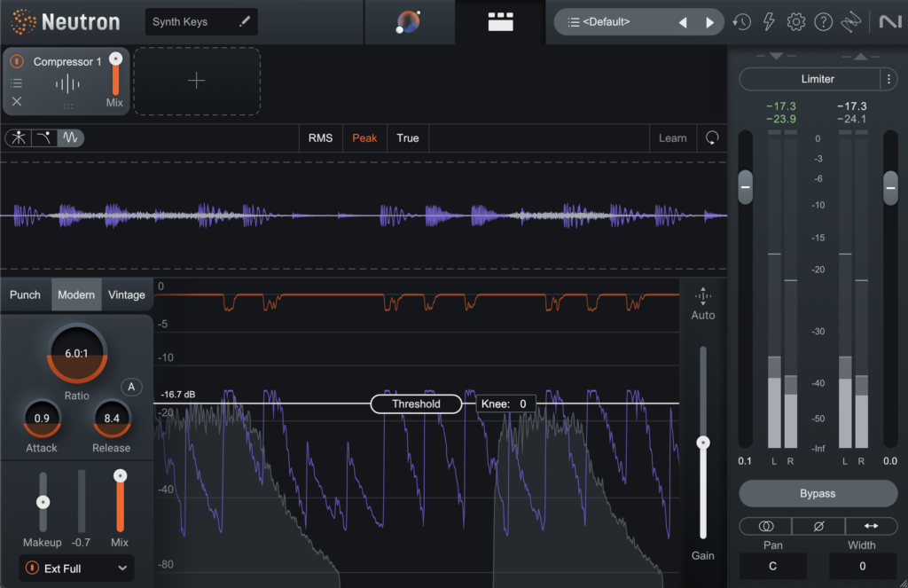
Task: Open the undo history
Action: [x=742, y=22]
